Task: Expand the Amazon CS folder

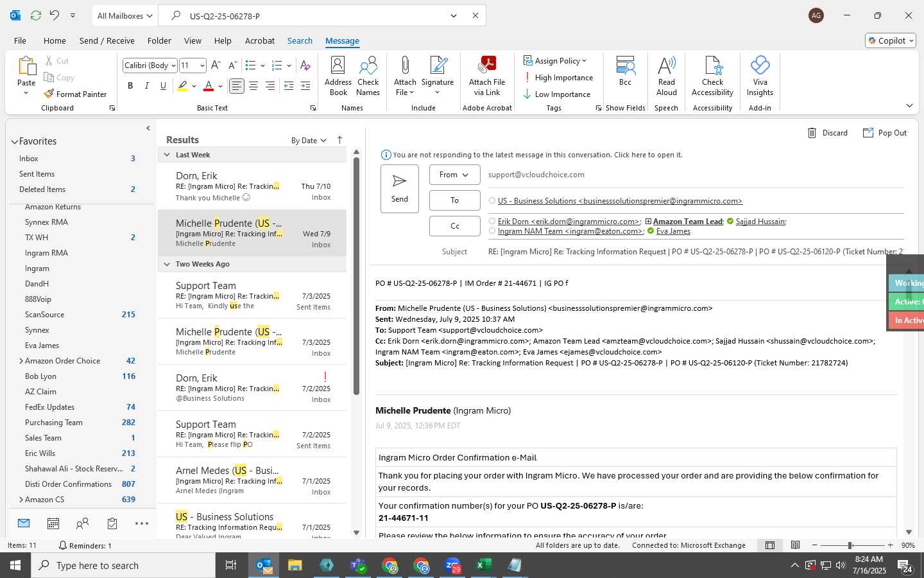Action: [x=21, y=500]
